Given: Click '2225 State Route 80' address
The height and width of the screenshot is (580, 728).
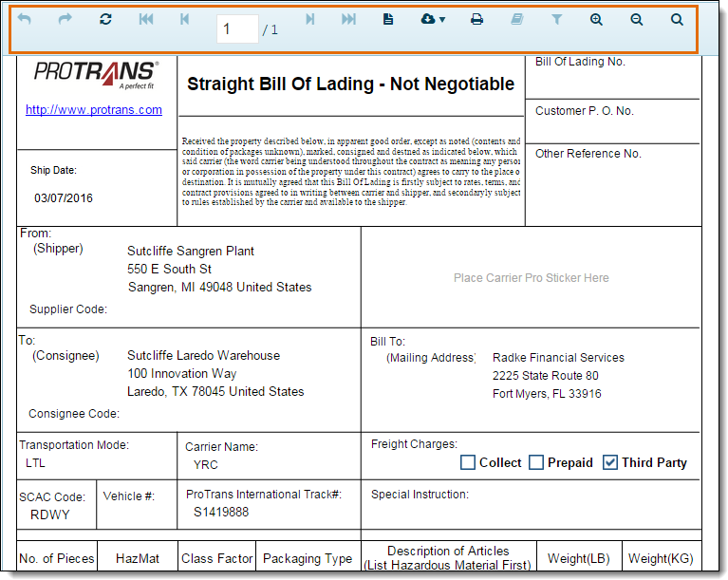Looking at the screenshot, I should coord(546,376).
